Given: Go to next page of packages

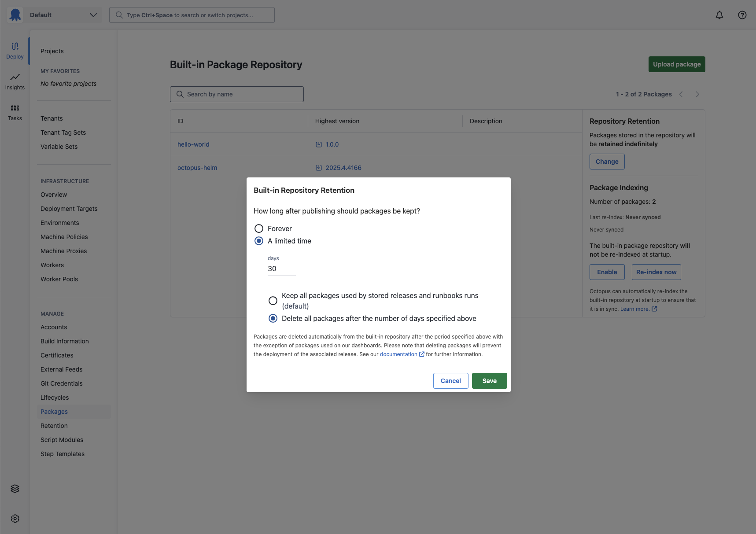Looking at the screenshot, I should 697,94.
